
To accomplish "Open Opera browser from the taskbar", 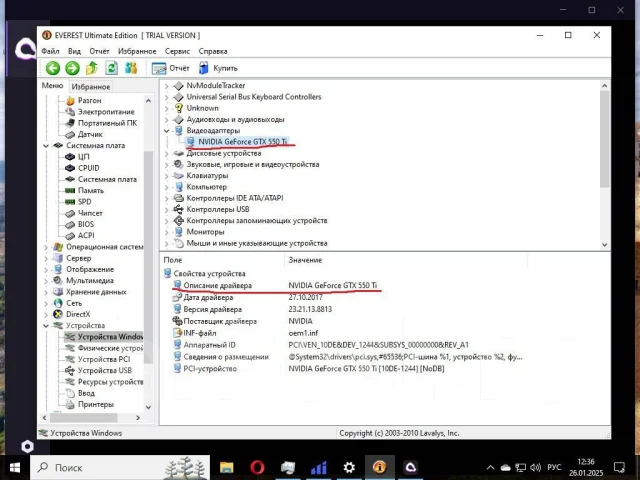I will pos(257,467).
